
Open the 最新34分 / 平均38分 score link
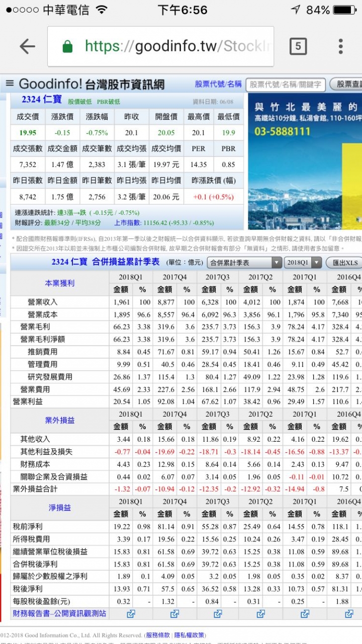pyautogui.click(x=73, y=222)
